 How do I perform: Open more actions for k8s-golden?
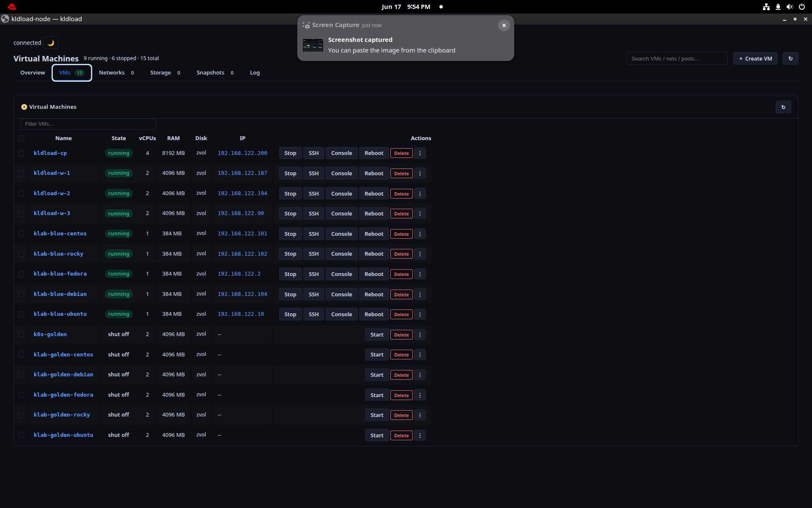click(420, 334)
